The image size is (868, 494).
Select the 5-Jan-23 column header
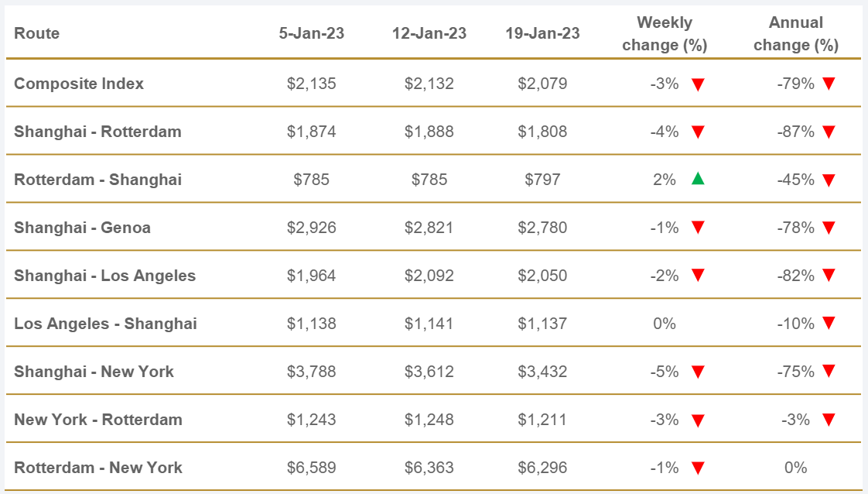312,33
